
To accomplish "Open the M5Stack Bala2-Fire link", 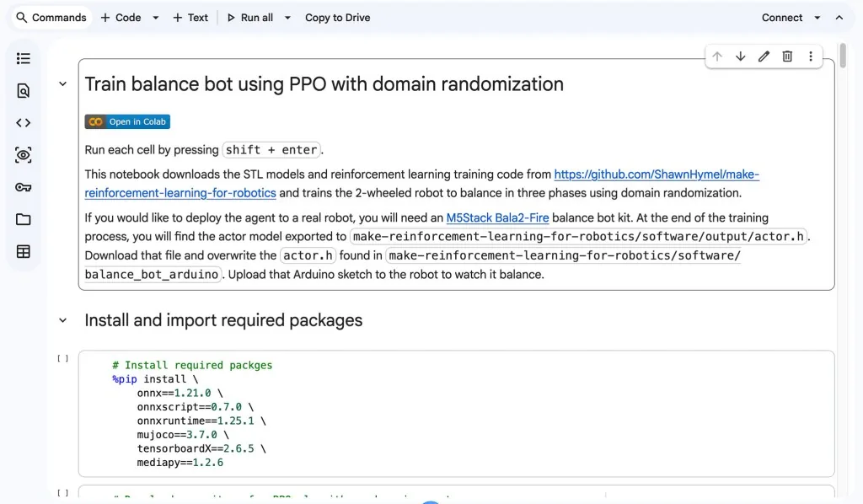I will pyautogui.click(x=497, y=218).
